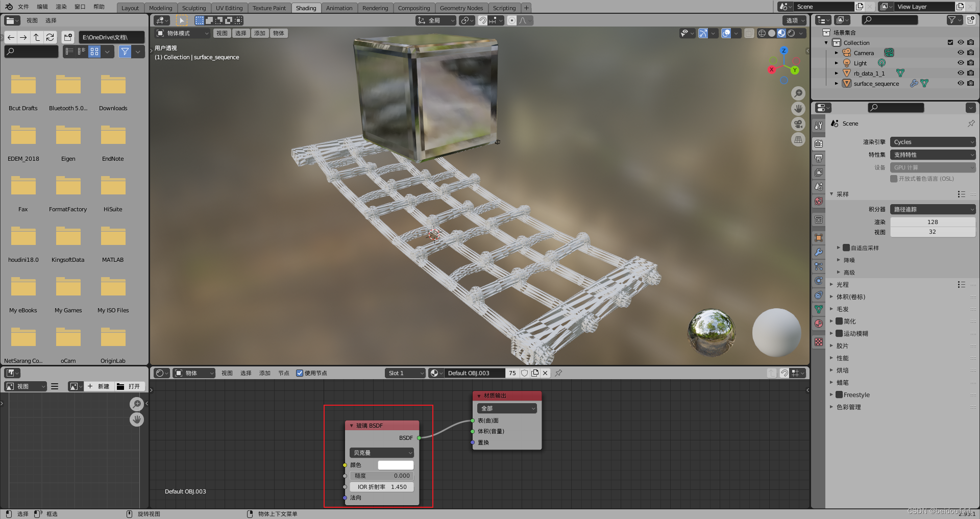Open the World properties tab icon

[x=819, y=201]
